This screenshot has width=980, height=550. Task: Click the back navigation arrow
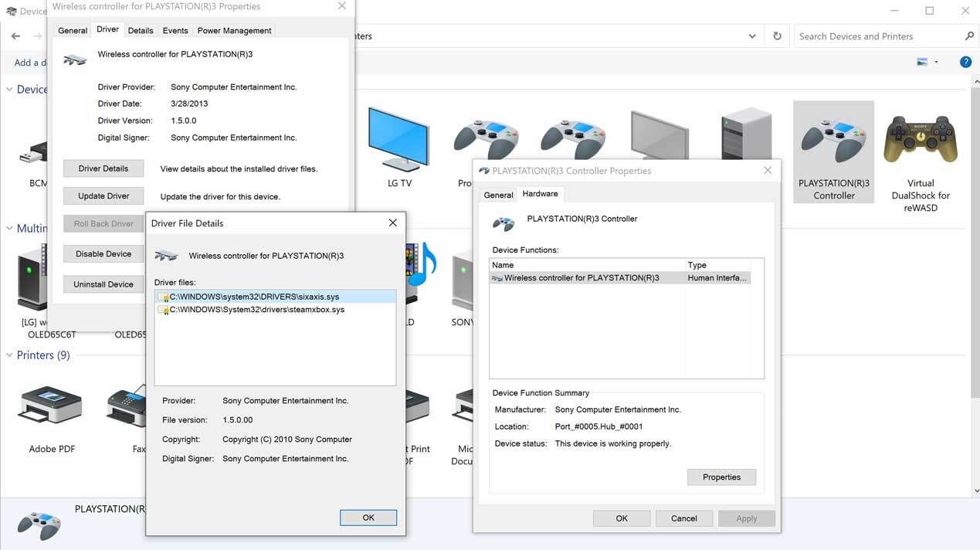[x=15, y=36]
